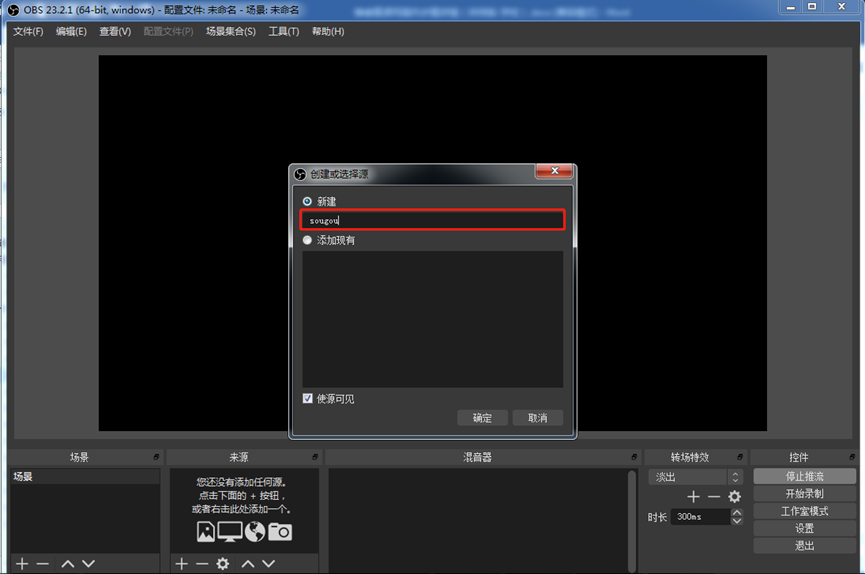Open transition properties gear icon
The width and height of the screenshot is (865, 574).
[734, 497]
